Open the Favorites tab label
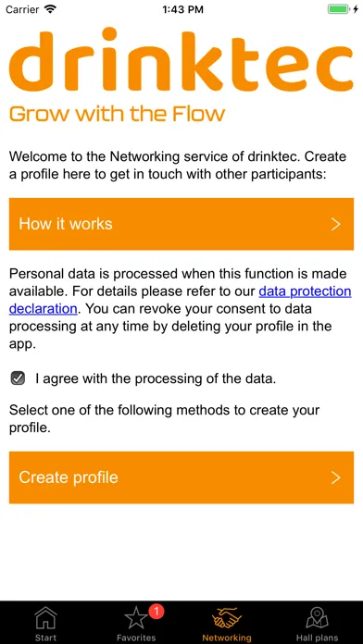363x644 pixels. click(136, 638)
